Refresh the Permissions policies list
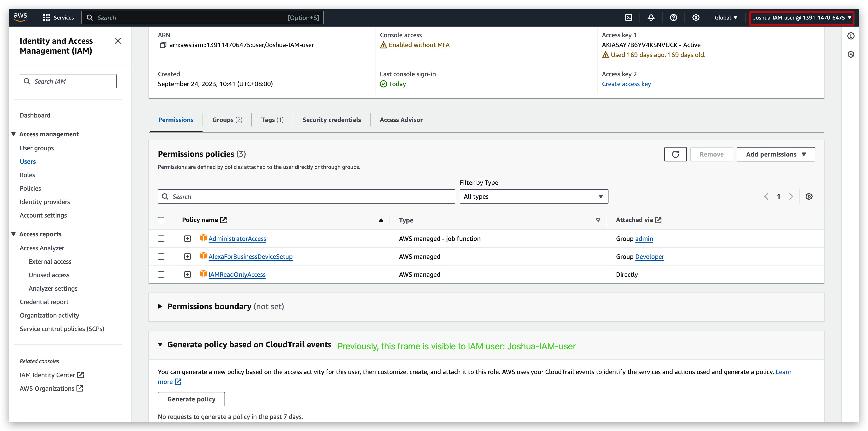The width and height of the screenshot is (868, 431). [x=675, y=154]
